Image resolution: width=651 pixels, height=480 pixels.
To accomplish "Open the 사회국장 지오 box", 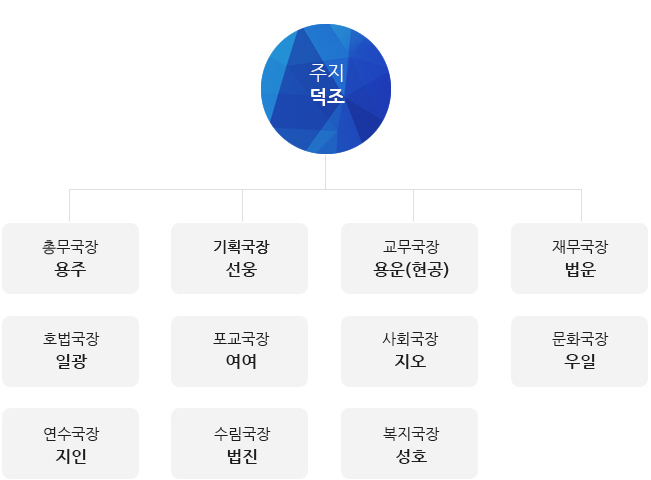I will (x=409, y=351).
